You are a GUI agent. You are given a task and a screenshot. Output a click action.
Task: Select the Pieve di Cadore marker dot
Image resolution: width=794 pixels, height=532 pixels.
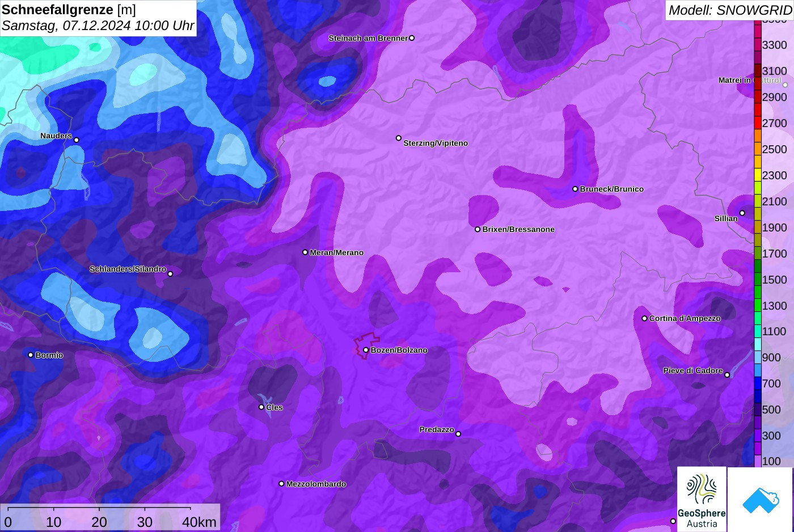(727, 375)
